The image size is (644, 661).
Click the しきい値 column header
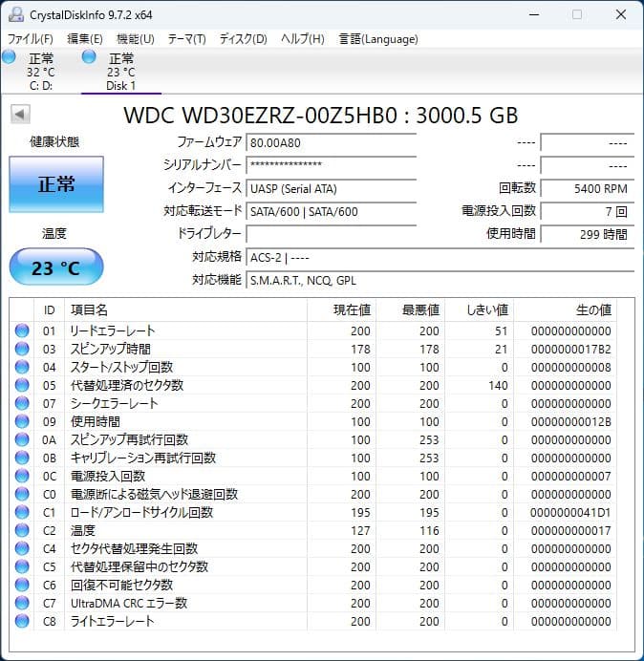click(479, 310)
